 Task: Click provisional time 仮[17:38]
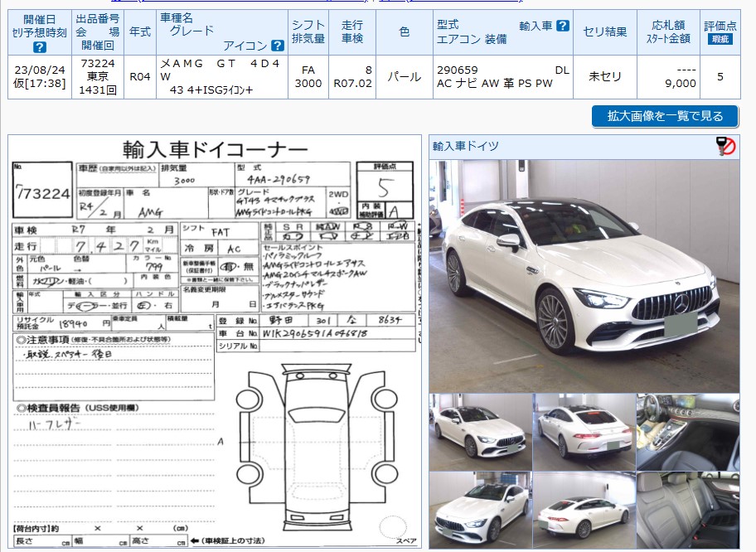(x=40, y=84)
